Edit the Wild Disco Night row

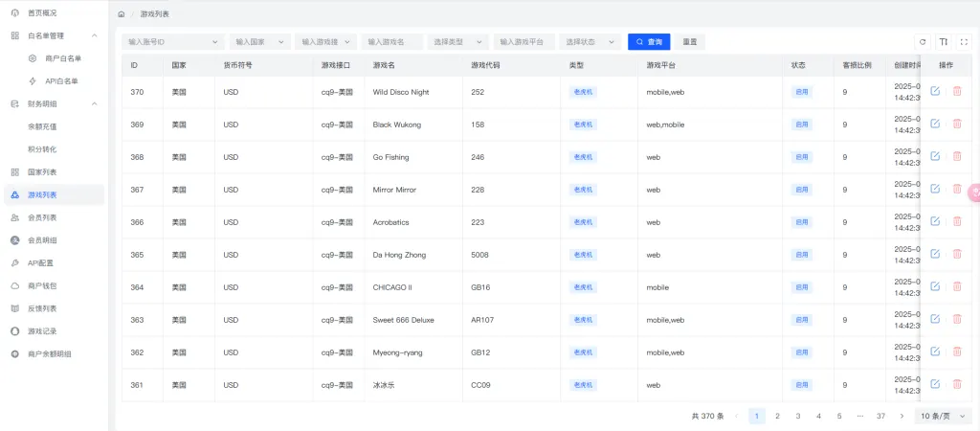[x=935, y=91]
